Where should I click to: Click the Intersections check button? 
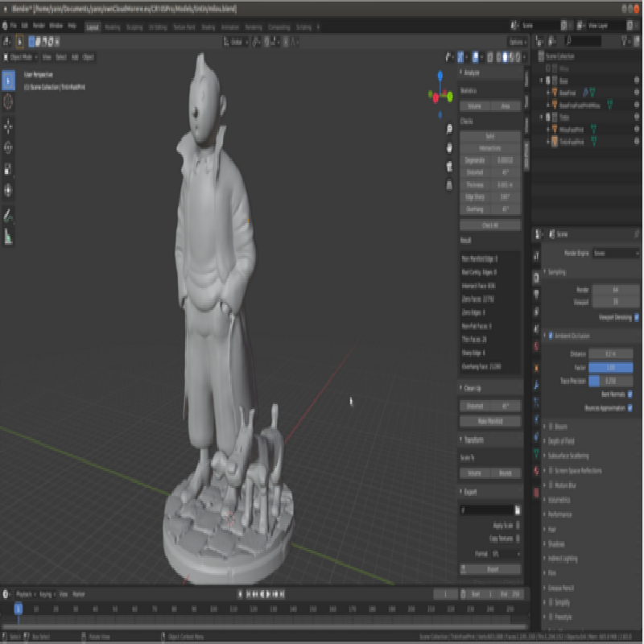tap(490, 148)
